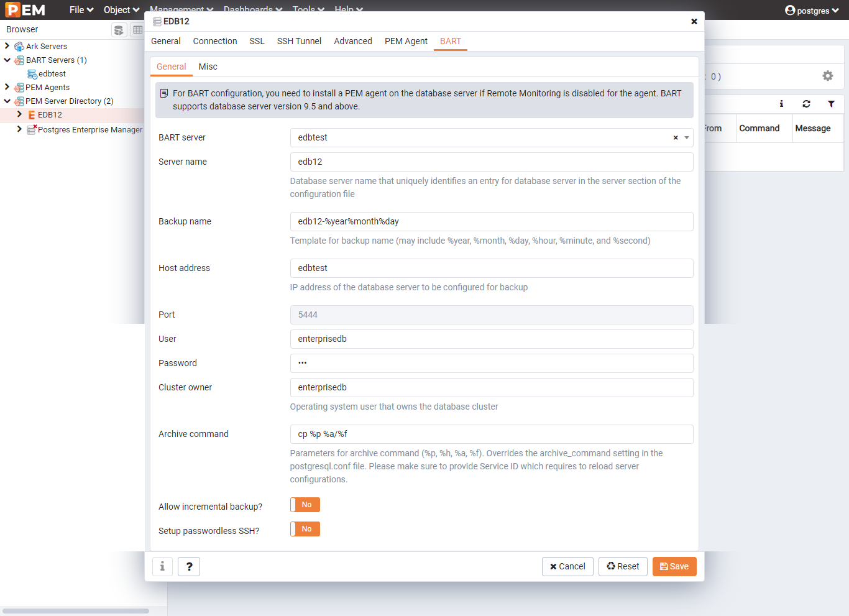This screenshot has height=616, width=849.
Task: Switch to the Connection tab
Action: point(215,41)
